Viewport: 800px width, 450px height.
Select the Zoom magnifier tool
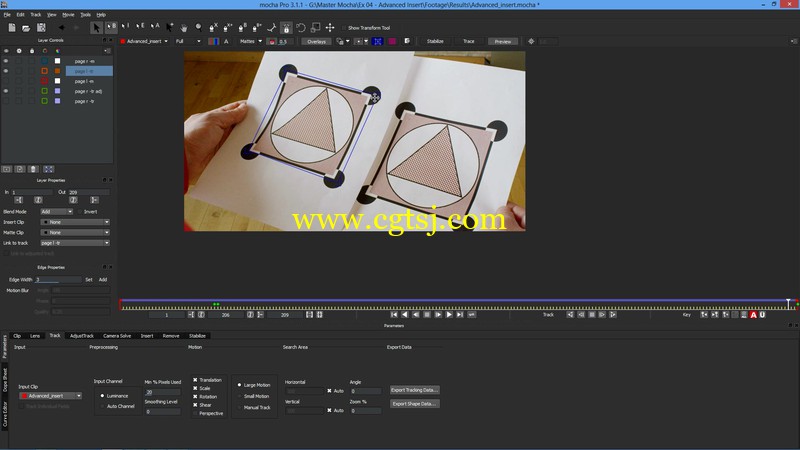pyautogui.click(x=198, y=28)
